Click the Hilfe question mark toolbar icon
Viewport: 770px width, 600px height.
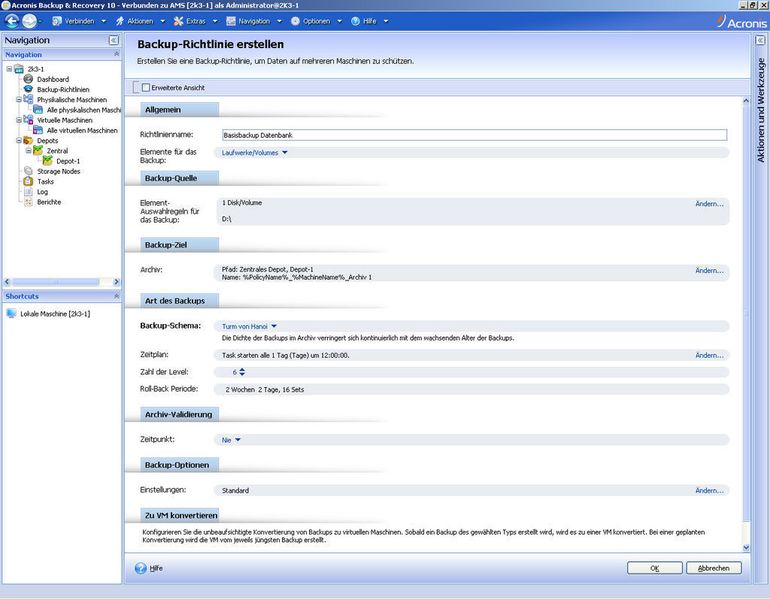tap(355, 21)
